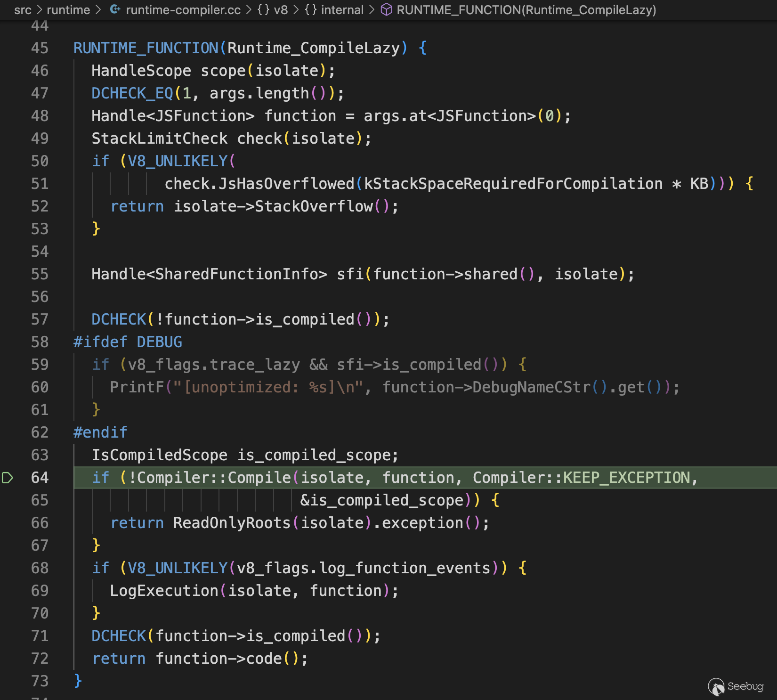Image resolution: width=777 pixels, height=700 pixels.
Task: Click the C++ file icon beside runtime-compiler.cc
Action: [115, 9]
